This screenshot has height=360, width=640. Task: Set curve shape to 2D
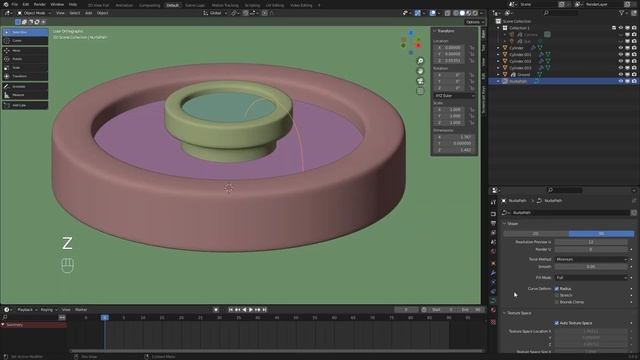[x=536, y=233]
